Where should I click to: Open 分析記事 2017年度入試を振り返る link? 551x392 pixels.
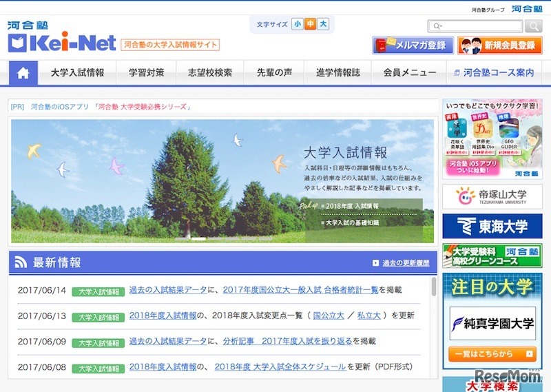(x=287, y=341)
